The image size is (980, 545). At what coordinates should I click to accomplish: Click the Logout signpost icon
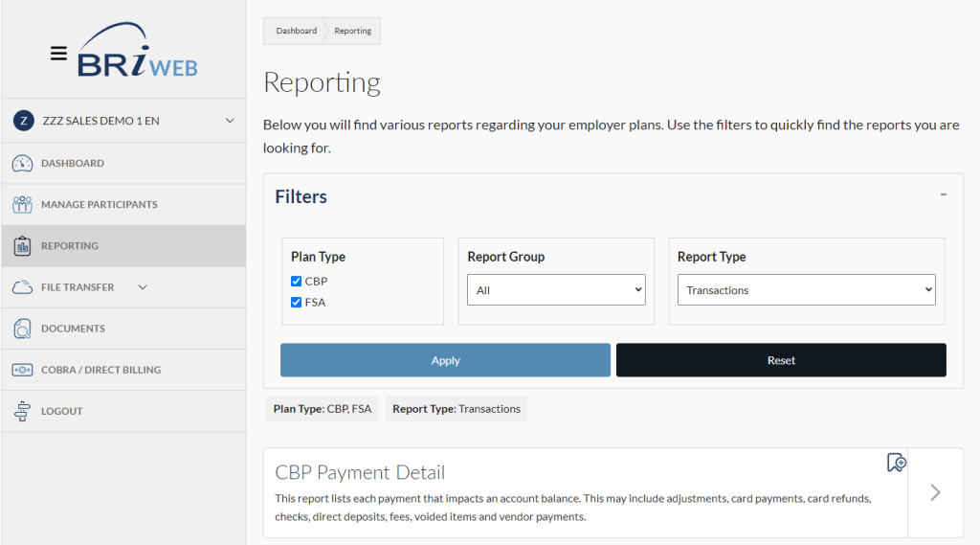23,411
